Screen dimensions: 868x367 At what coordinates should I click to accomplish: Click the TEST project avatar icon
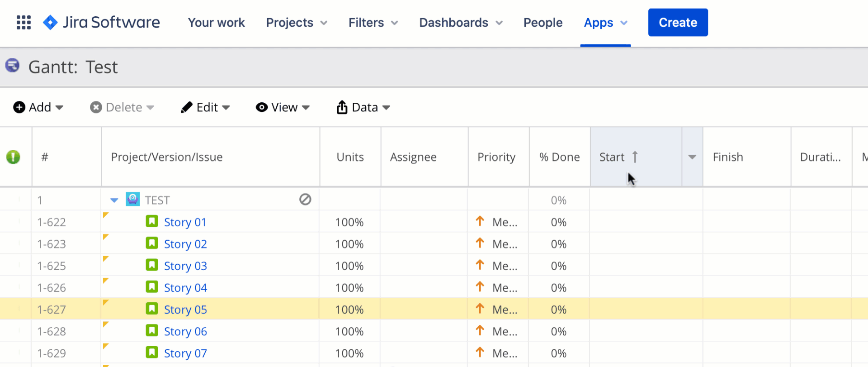[132, 199]
